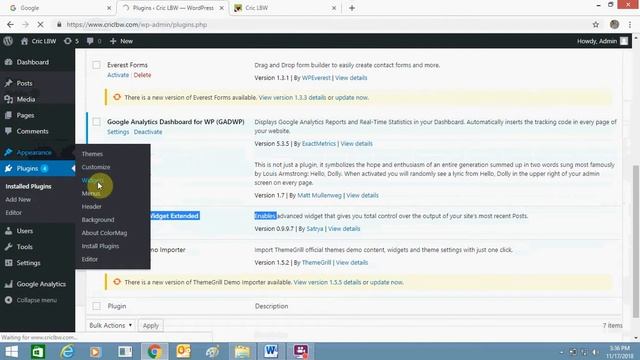
Task: Activate the Everest Forms plugin
Action: point(118,75)
